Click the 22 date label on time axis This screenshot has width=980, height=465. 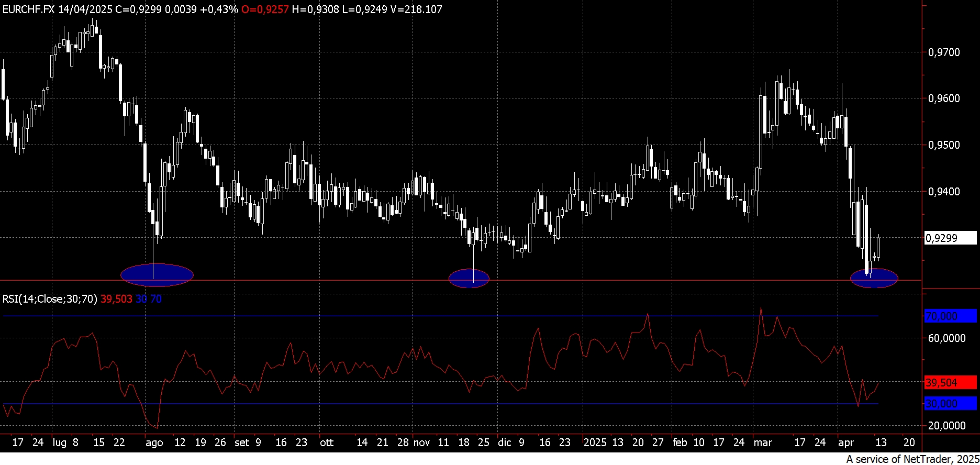[x=119, y=442]
